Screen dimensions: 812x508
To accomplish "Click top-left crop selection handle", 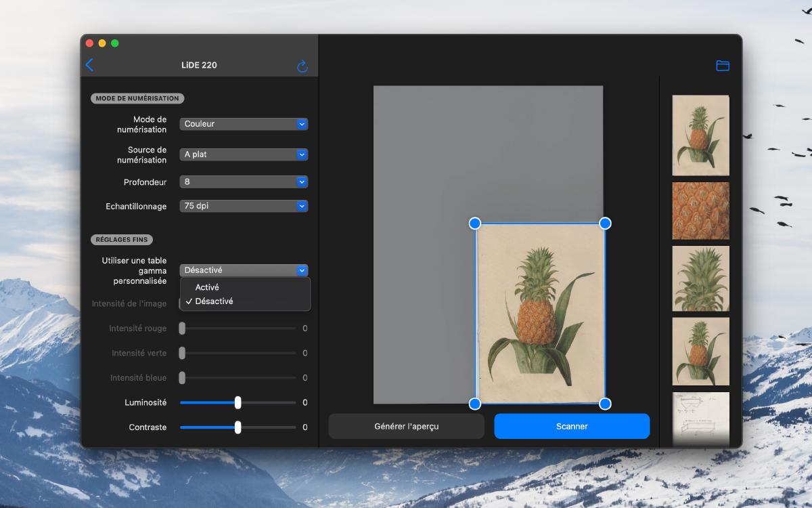I will [475, 224].
